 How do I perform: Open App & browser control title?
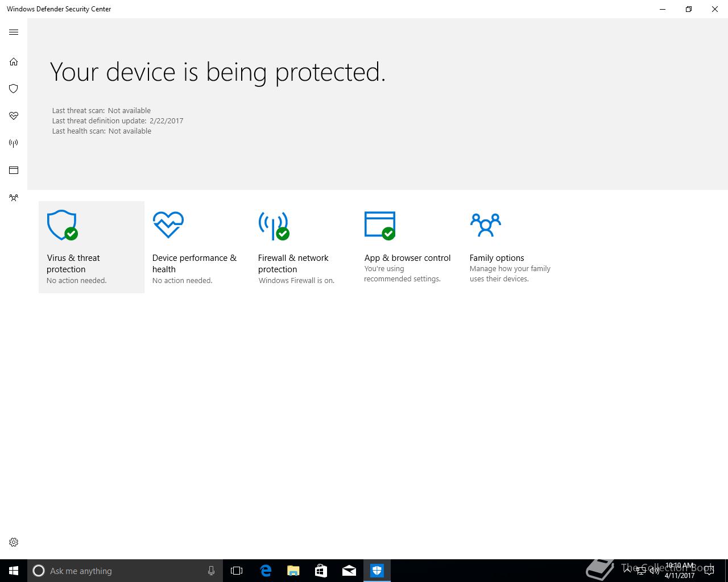[x=407, y=258]
